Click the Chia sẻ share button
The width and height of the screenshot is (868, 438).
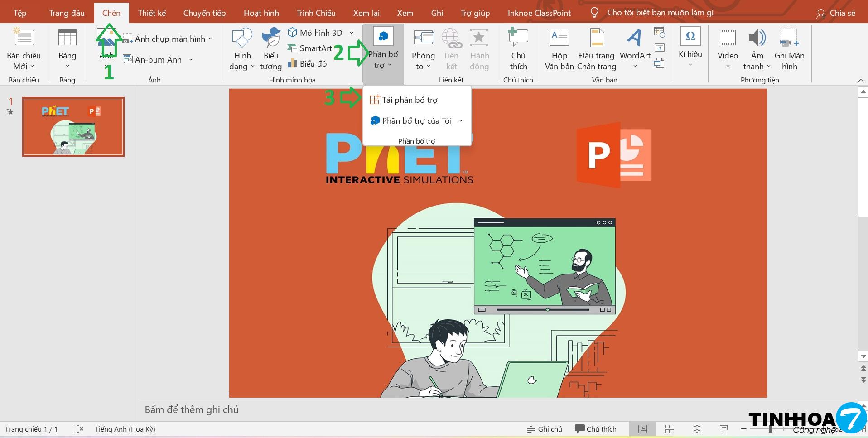click(836, 13)
